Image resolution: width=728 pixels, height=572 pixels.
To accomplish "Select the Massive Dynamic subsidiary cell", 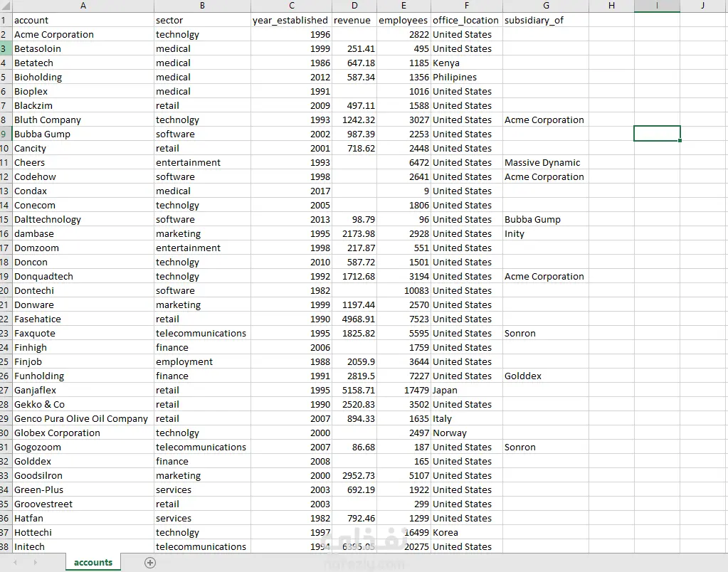I will tap(546, 162).
